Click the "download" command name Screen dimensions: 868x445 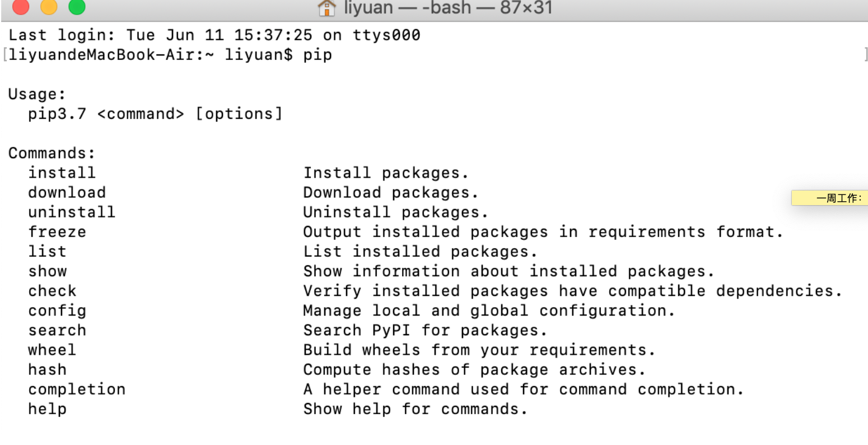(67, 192)
